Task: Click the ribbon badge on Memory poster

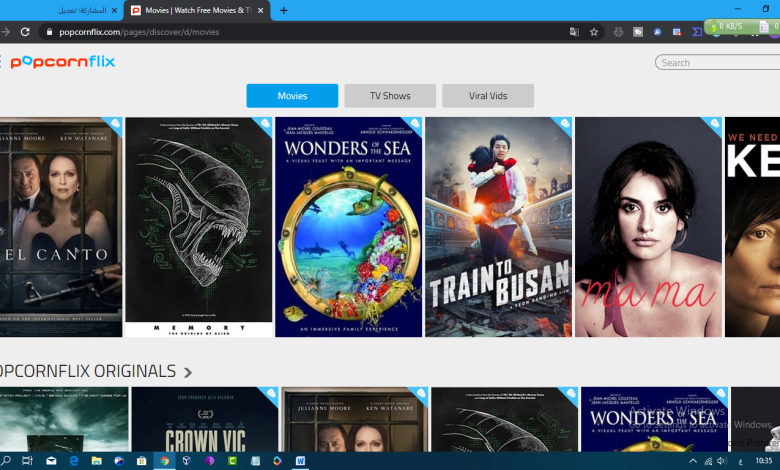Action: [265, 124]
